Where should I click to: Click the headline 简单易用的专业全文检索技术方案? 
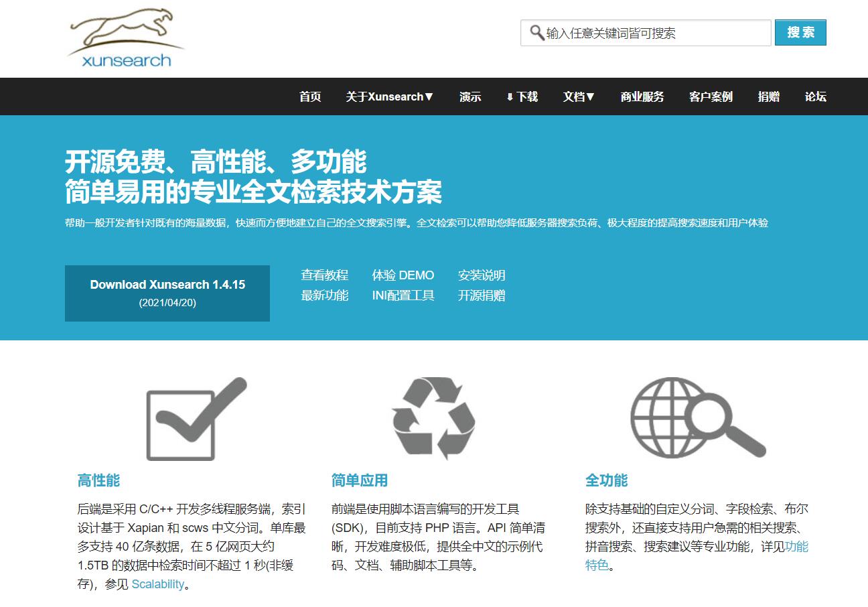pyautogui.click(x=253, y=192)
